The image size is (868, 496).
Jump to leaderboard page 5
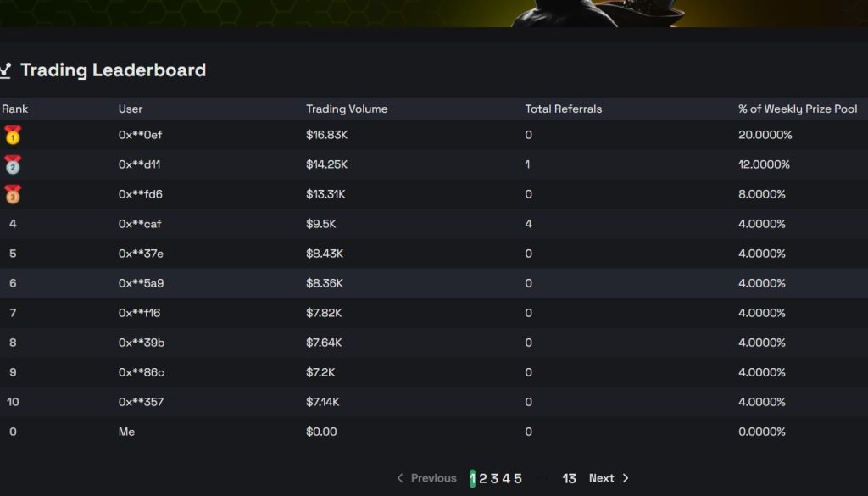(x=518, y=478)
